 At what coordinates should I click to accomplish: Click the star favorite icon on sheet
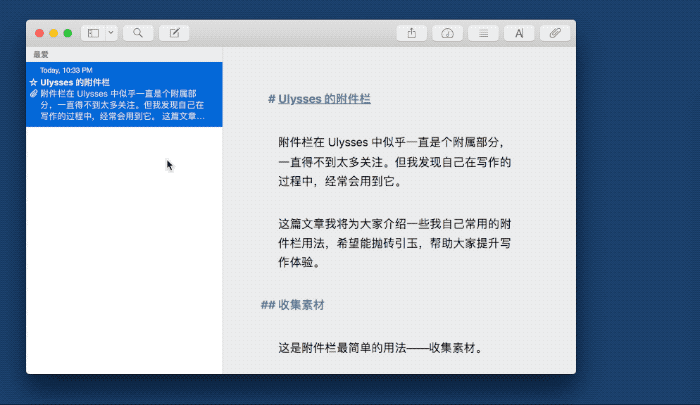coord(34,82)
